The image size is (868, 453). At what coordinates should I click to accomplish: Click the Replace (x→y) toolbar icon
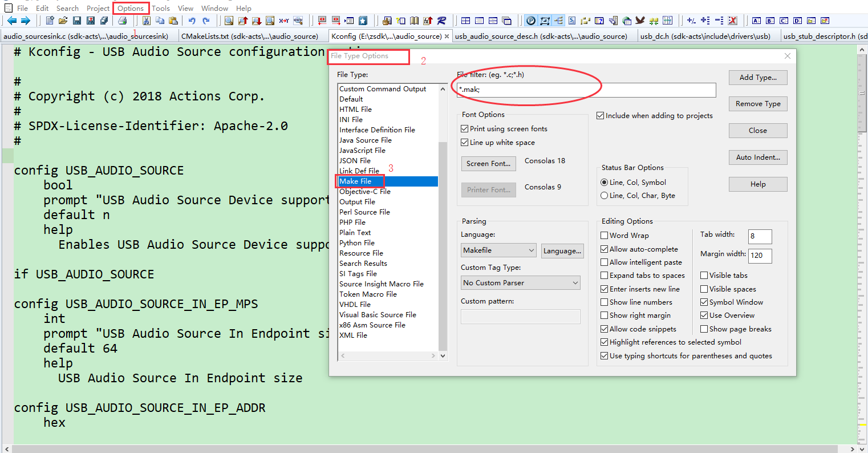coord(283,21)
